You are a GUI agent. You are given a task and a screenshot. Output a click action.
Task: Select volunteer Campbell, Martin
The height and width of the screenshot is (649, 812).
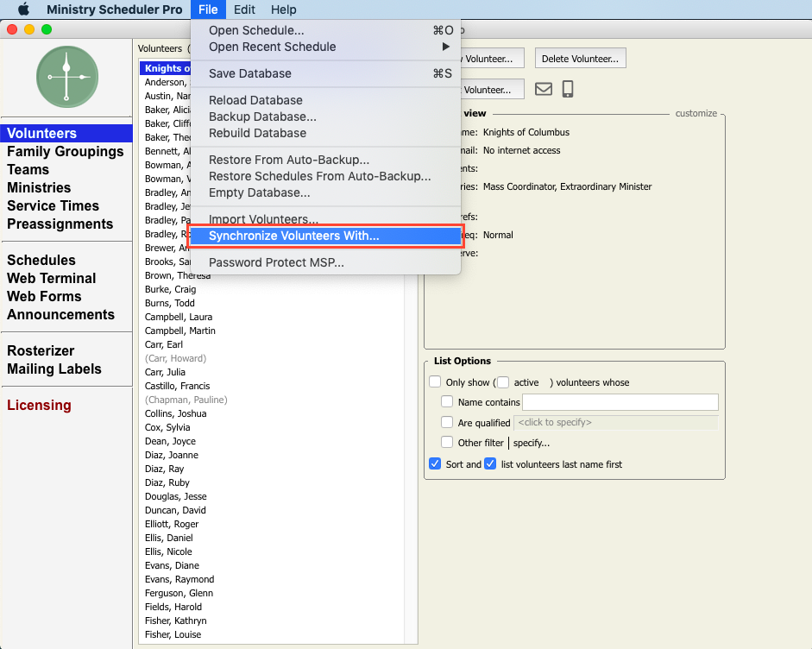(180, 331)
